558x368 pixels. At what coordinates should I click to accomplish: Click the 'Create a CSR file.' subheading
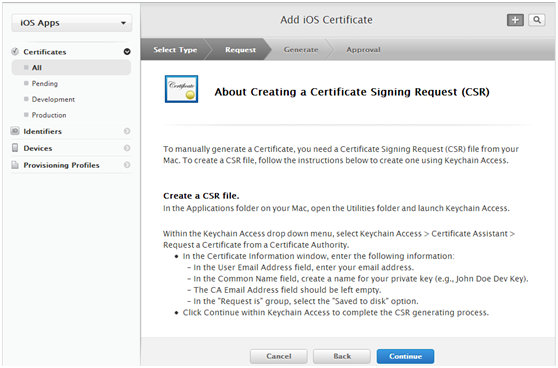201,196
